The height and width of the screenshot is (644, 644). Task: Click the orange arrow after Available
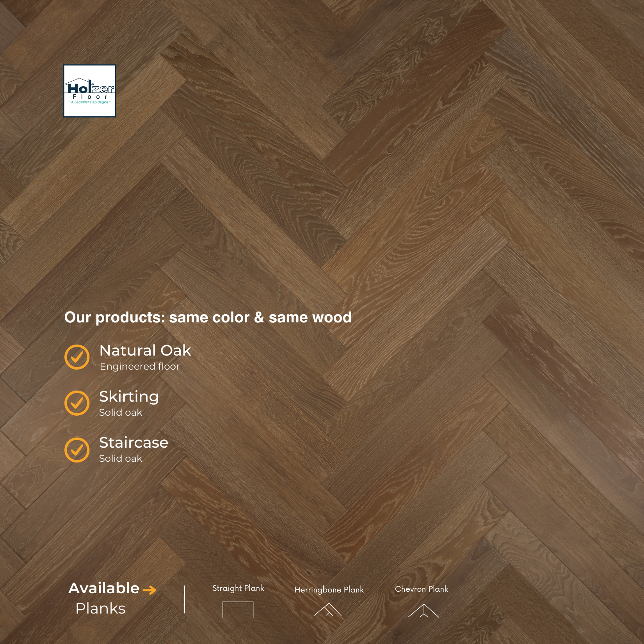point(149,590)
